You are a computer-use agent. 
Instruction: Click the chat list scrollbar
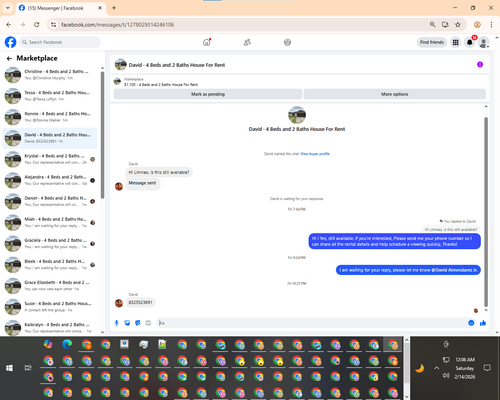(102, 135)
